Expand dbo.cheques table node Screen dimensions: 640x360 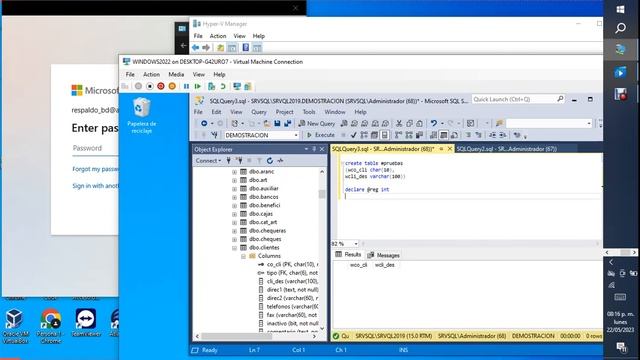[x=234, y=239]
